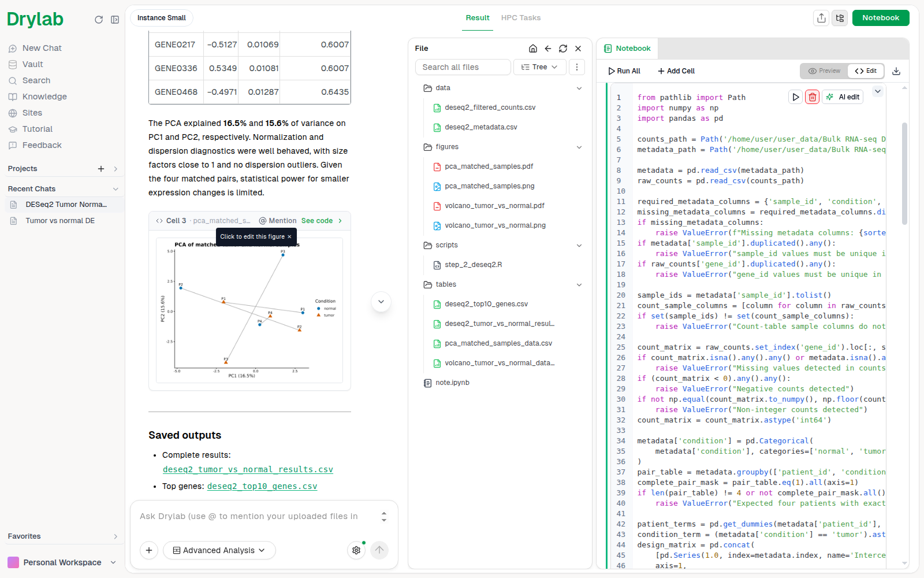Open Knowledge in the sidebar
The width and height of the screenshot is (924, 578).
coord(44,97)
